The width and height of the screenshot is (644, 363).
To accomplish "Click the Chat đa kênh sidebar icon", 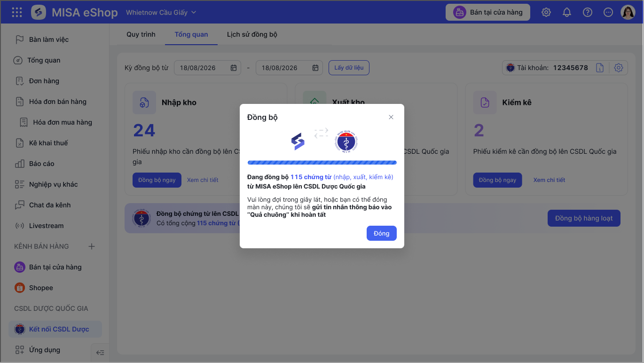I will pyautogui.click(x=19, y=205).
